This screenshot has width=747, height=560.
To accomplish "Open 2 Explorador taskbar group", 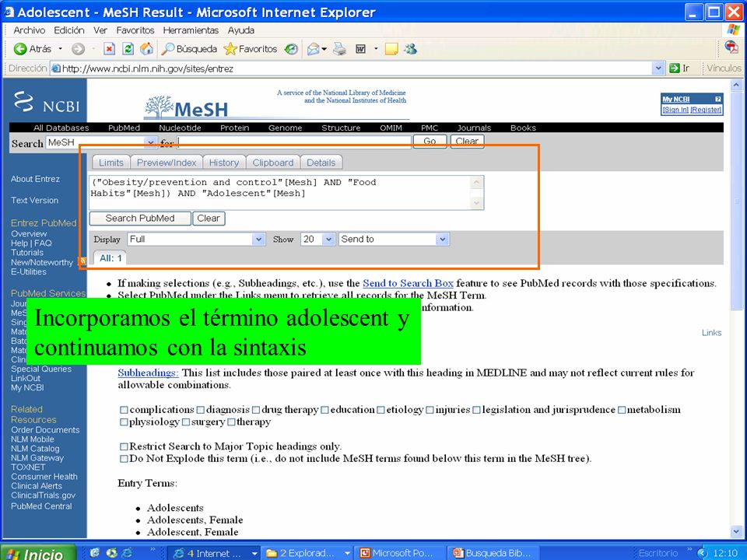I will click(307, 553).
